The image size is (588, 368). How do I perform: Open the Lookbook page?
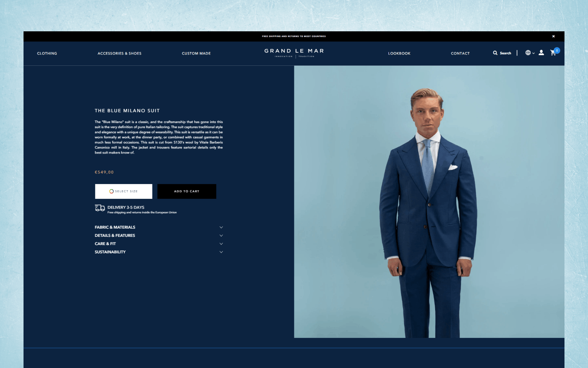pyautogui.click(x=399, y=54)
